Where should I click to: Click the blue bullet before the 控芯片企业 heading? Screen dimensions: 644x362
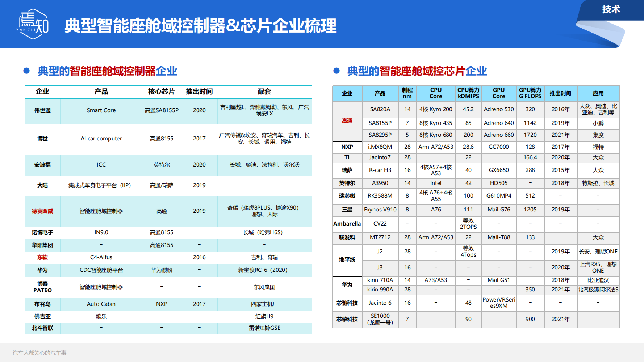336,71
